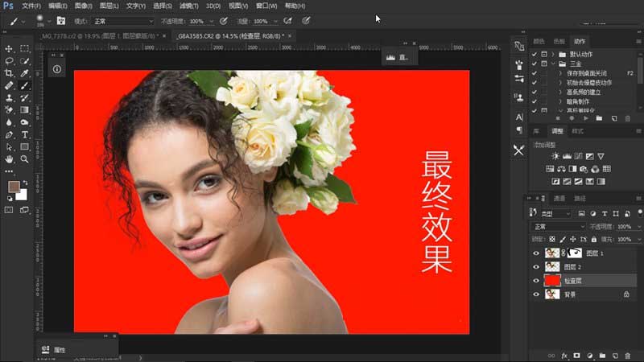Click the delete layer trash icon

[x=627, y=355]
